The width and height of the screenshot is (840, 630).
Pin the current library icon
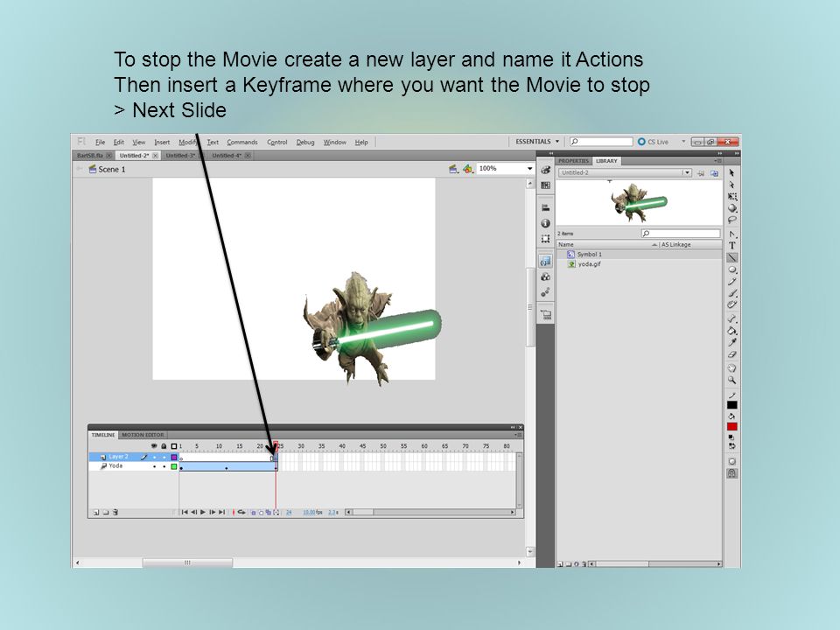(x=701, y=173)
